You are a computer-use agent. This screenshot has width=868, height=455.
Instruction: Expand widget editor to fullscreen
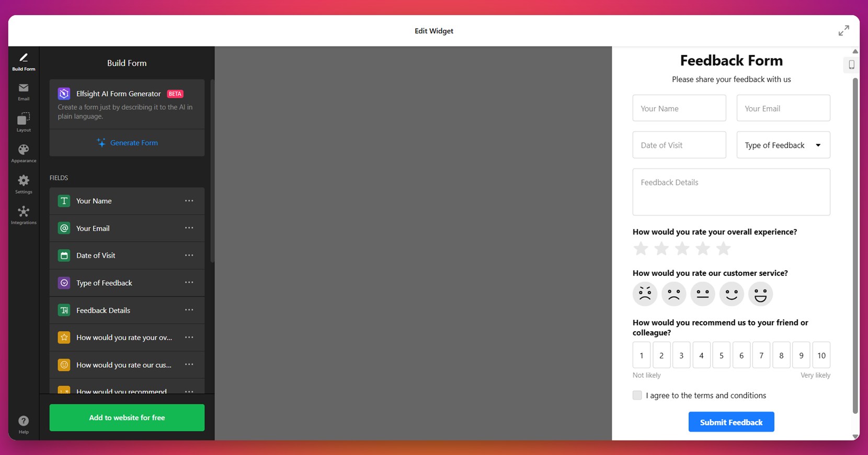tap(843, 31)
